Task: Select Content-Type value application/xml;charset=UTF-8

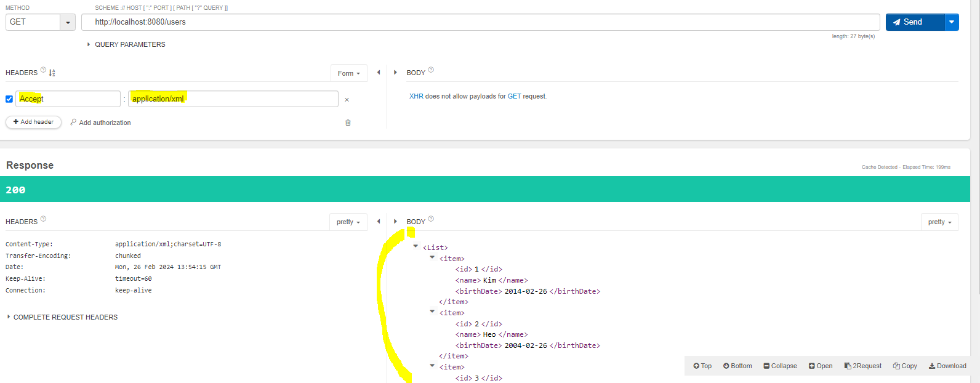Action: pyautogui.click(x=168, y=244)
